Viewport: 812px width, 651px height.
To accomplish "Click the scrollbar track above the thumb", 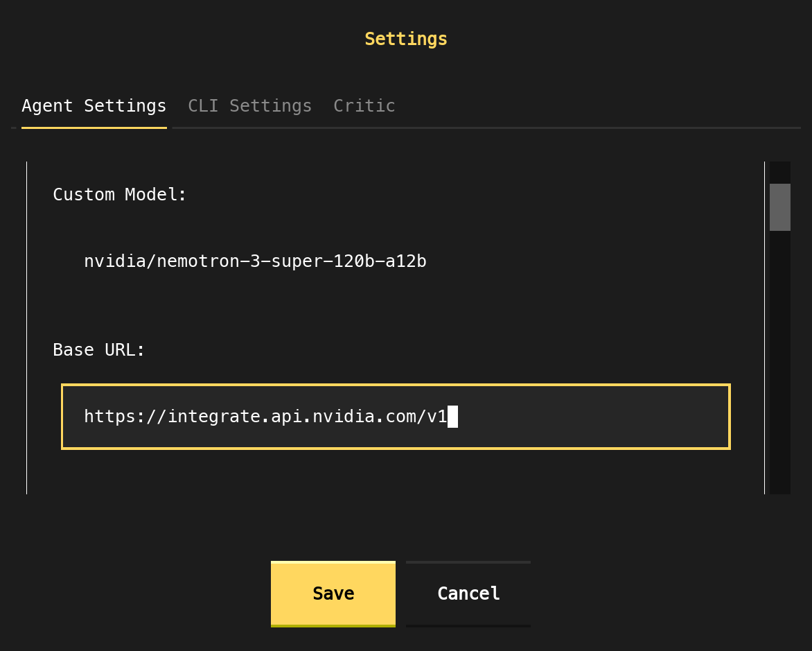I will (779, 172).
